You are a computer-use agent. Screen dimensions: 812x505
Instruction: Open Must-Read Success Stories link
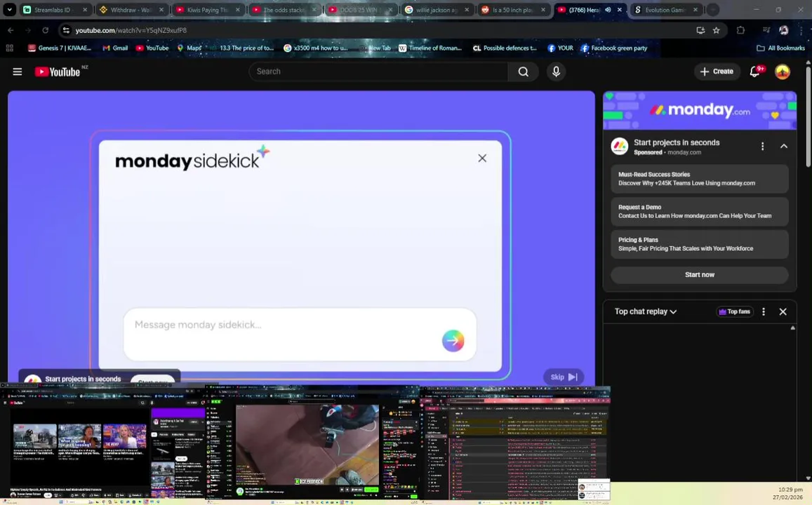pyautogui.click(x=700, y=179)
